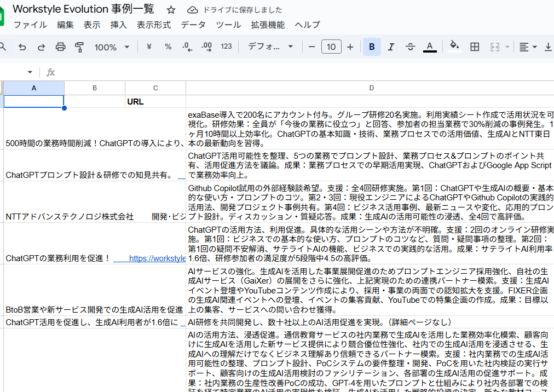Screen dimensions: 554x392
Task: Open the fill color paint bucket
Action: coord(454,47)
